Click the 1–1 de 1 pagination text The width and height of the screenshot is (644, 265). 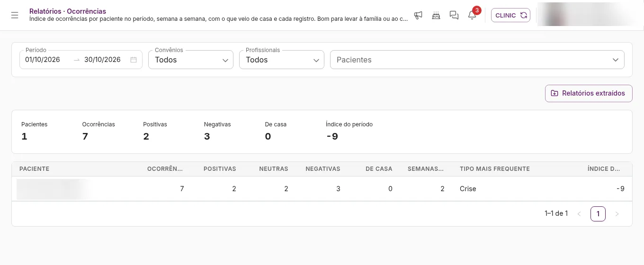tap(556, 213)
